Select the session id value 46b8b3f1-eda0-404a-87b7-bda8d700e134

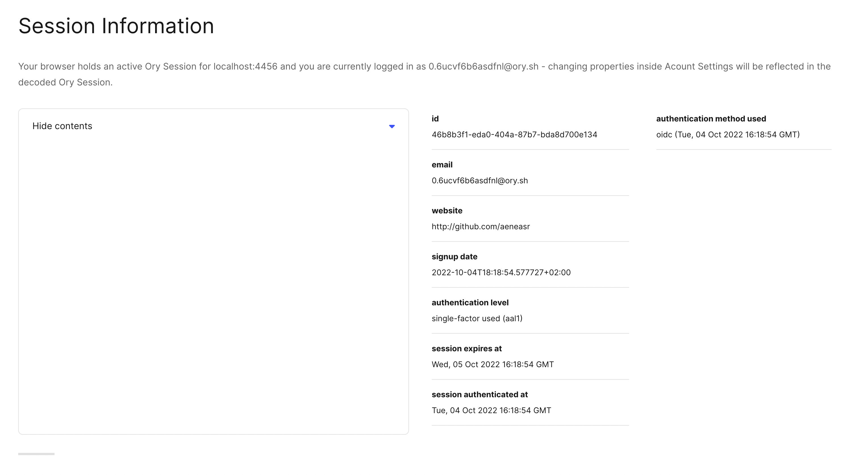pyautogui.click(x=514, y=134)
